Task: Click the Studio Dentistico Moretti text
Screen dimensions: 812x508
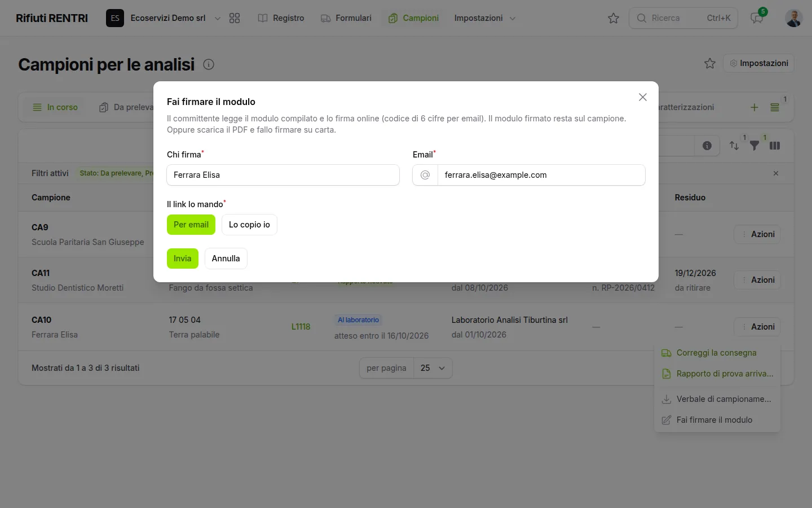Action: tap(77, 288)
